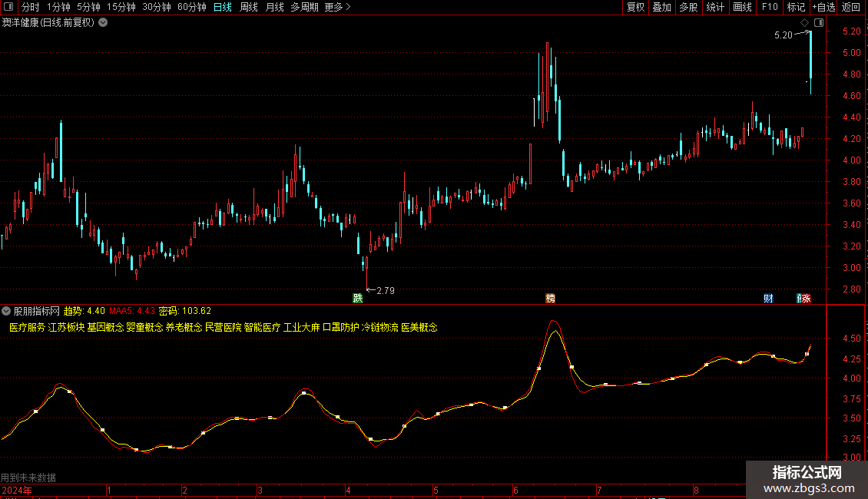Switch to 月线 monthly chart
The height and width of the screenshot is (499, 868).
point(274,7)
